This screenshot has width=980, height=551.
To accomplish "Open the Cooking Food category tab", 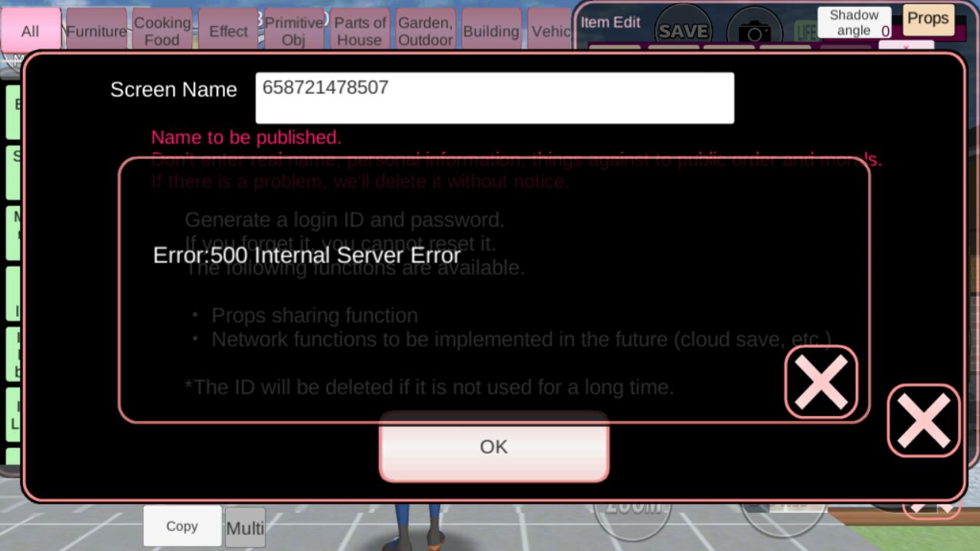I will click(x=162, y=31).
